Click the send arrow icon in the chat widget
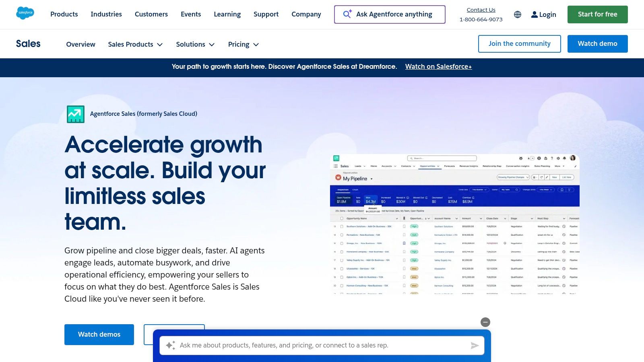This screenshot has width=644, height=362. click(475, 345)
